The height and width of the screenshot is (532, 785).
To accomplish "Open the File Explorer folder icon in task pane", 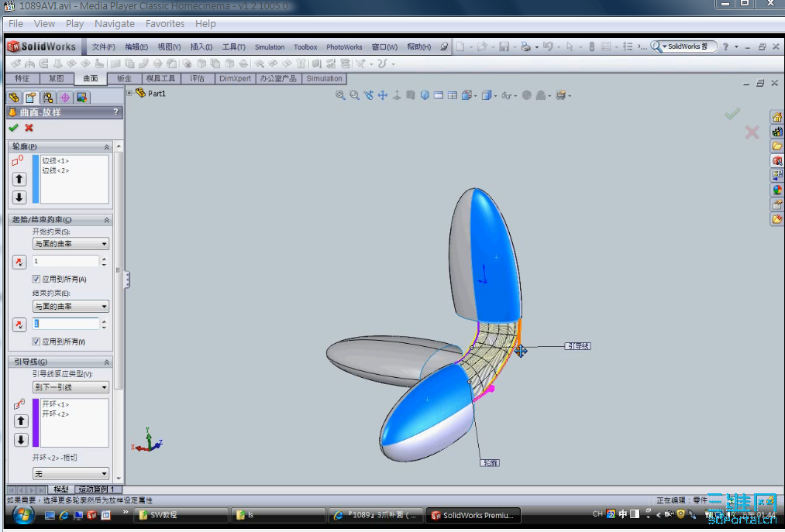I will tap(776, 146).
